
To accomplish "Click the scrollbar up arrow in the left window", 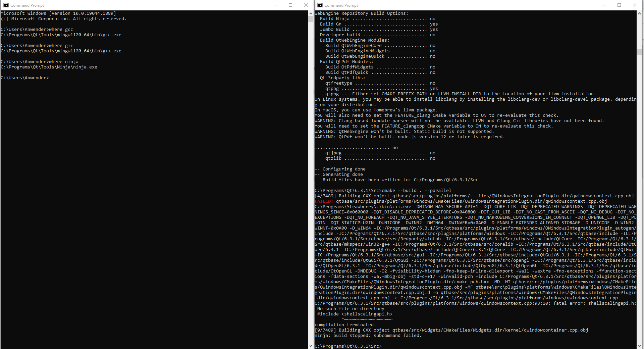I will point(310,13).
